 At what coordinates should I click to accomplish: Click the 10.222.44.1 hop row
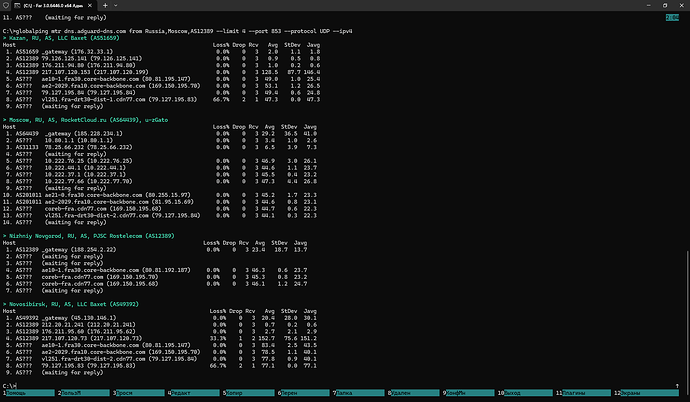coord(161,168)
